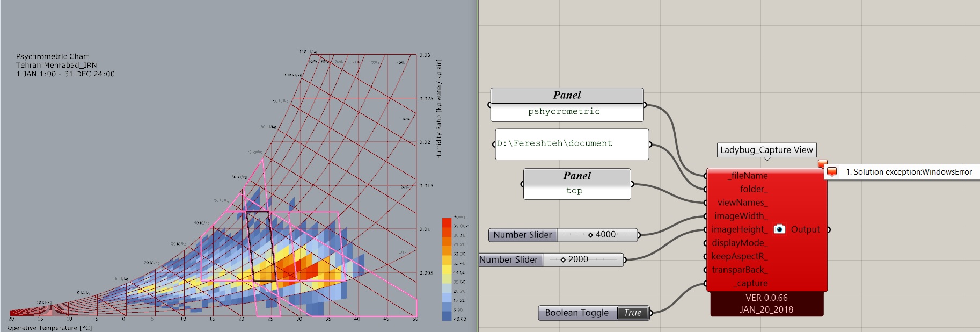
Task: Click the folder_ input parameter
Action: point(754,189)
